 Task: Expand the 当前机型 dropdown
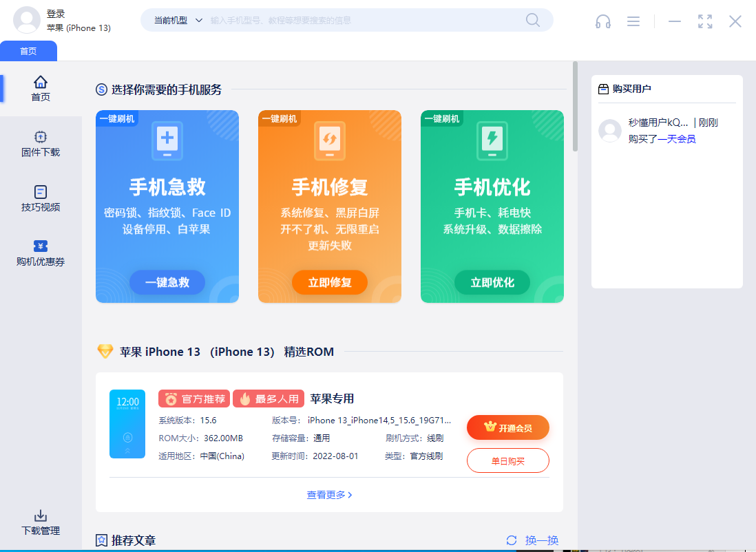point(178,21)
